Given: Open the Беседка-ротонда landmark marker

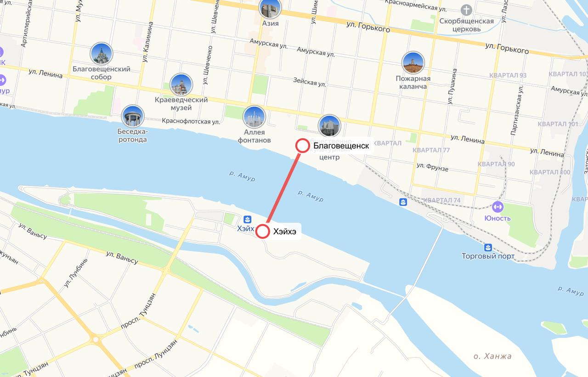Looking at the screenshot, I should (133, 116).
